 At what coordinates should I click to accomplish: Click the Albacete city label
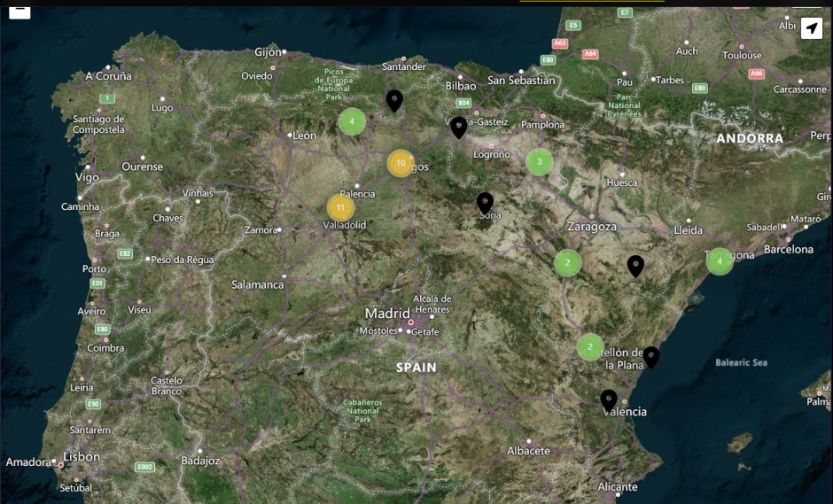pyautogui.click(x=528, y=451)
